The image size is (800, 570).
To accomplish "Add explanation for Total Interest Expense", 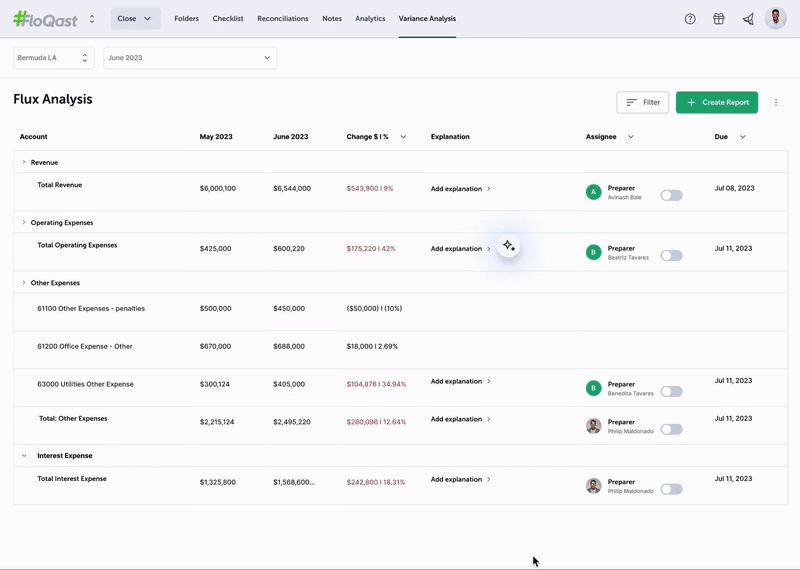I will (460, 479).
